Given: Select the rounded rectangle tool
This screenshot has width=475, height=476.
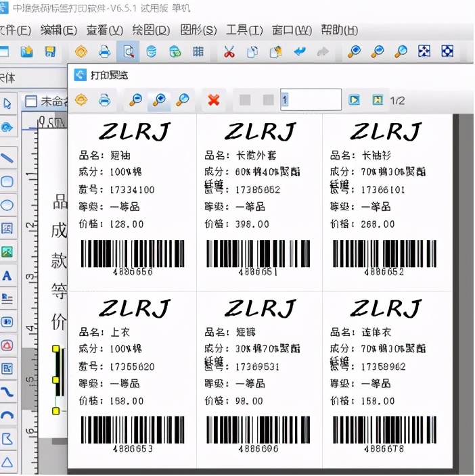Looking at the screenshot, I should point(7,181).
